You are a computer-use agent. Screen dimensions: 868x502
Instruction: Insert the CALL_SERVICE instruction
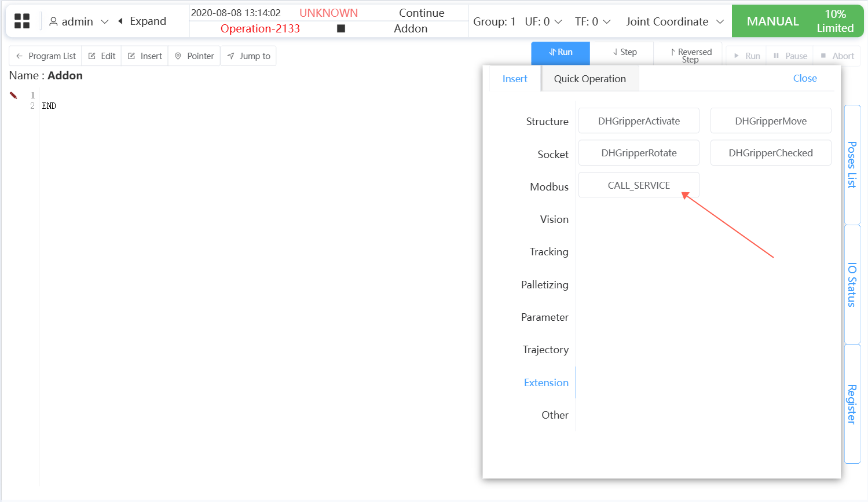coord(639,185)
